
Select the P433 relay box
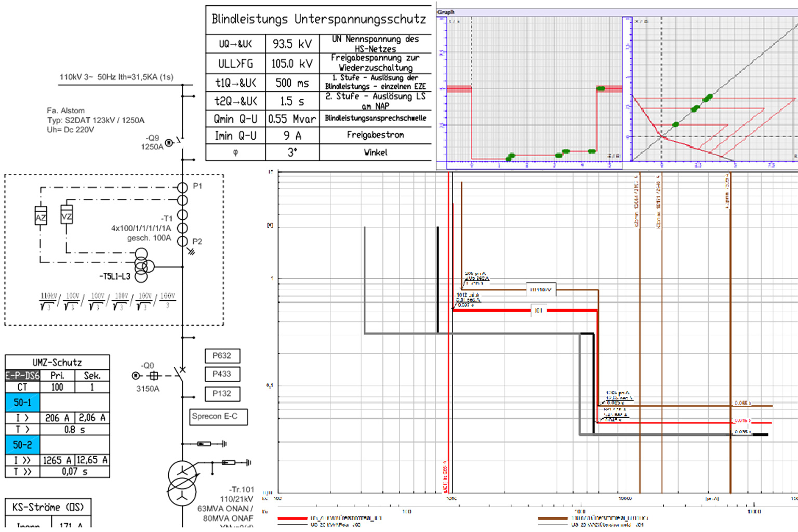[222, 374]
